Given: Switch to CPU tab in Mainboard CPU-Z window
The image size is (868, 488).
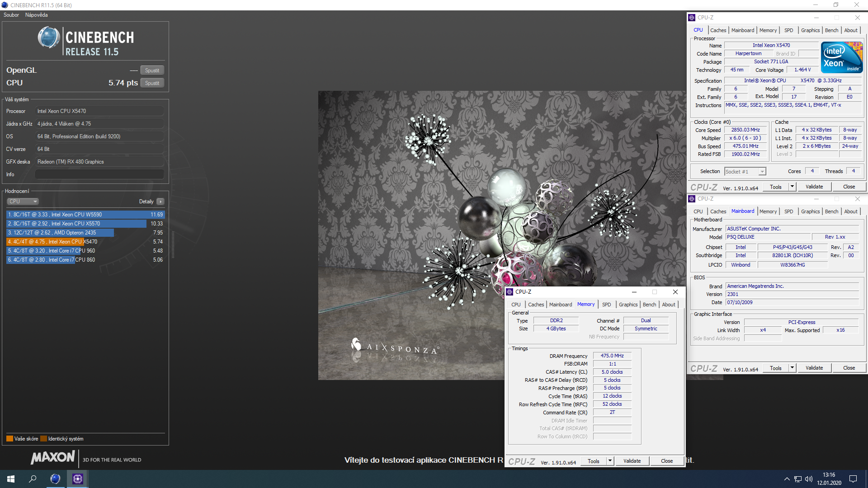Looking at the screenshot, I should click(x=698, y=211).
